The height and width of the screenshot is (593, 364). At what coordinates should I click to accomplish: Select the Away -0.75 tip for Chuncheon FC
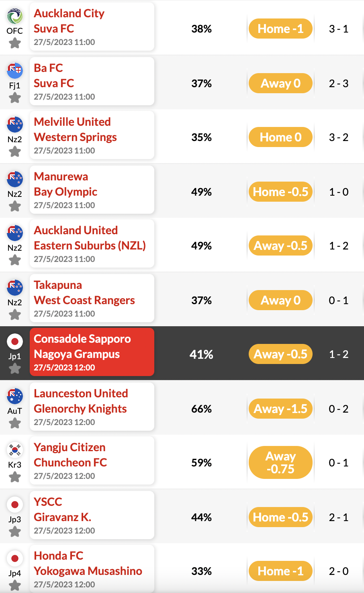280,462
